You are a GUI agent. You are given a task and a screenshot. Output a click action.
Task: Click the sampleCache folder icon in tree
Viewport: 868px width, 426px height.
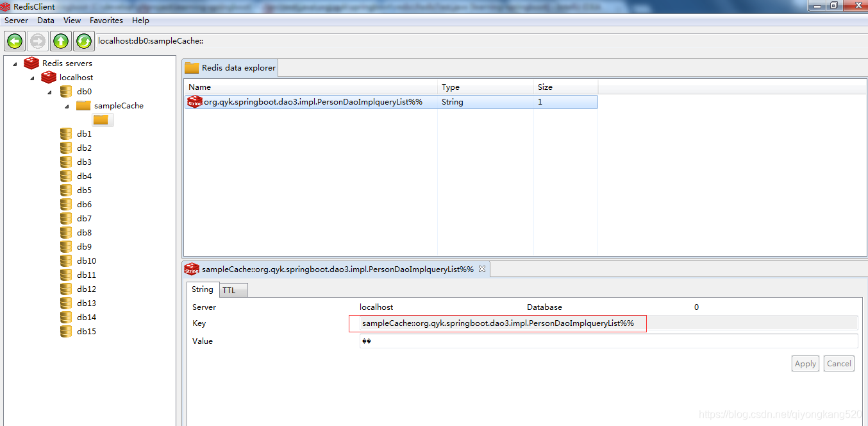[x=83, y=105]
